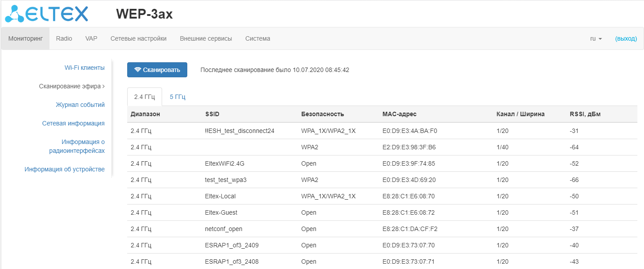This screenshot has width=644, height=269.
Task: Open the ru language dropdown
Action: 596,39
